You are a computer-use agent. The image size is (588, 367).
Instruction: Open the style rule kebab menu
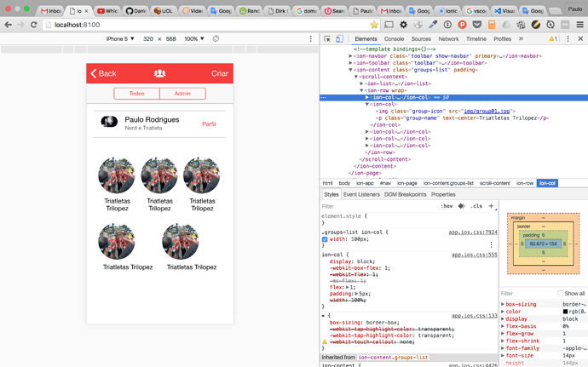click(491, 244)
